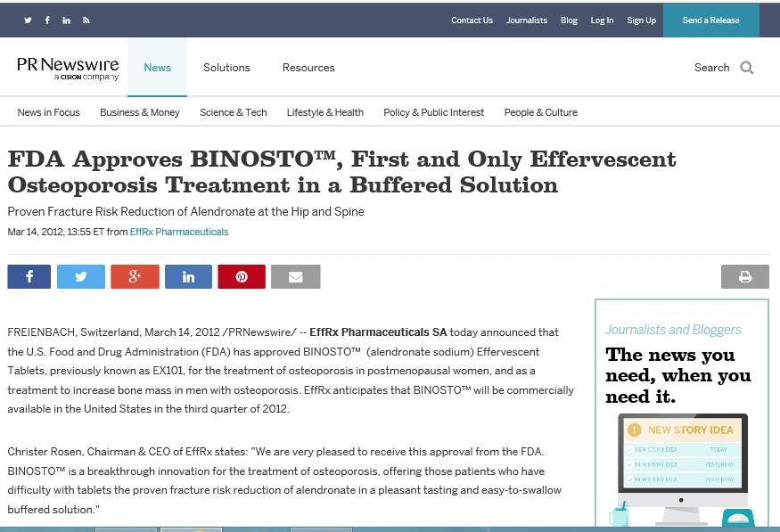Viewport: 780px width, 532px height.
Task: Open the Resources menu
Action: click(x=308, y=68)
